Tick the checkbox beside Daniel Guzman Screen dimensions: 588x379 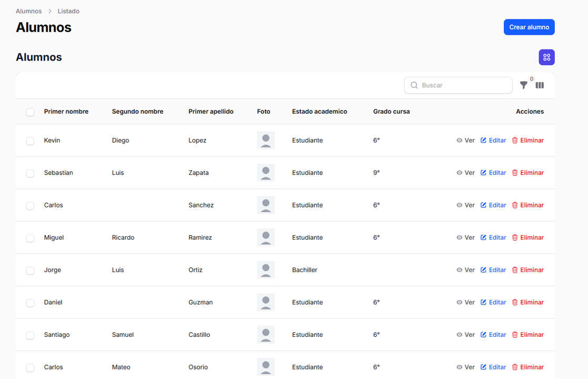tap(30, 303)
